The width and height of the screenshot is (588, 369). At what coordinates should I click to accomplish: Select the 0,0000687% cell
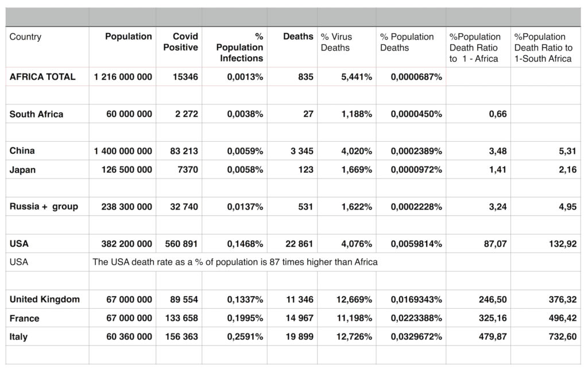[411, 77]
